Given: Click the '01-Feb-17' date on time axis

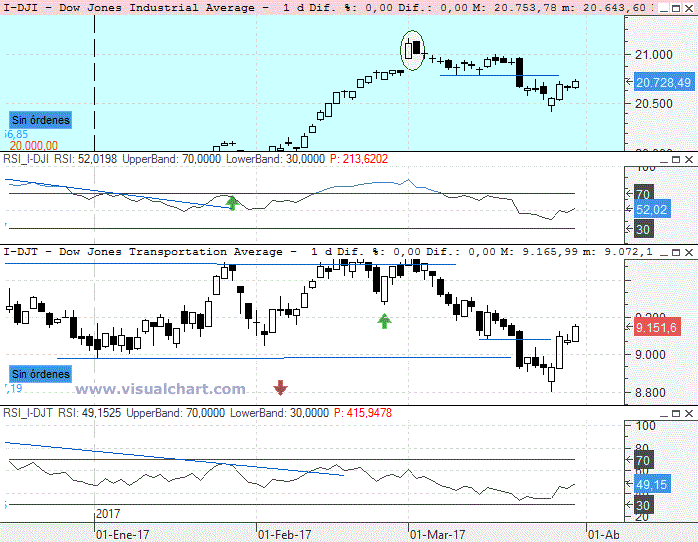Looking at the screenshot, I should tap(284, 534).
